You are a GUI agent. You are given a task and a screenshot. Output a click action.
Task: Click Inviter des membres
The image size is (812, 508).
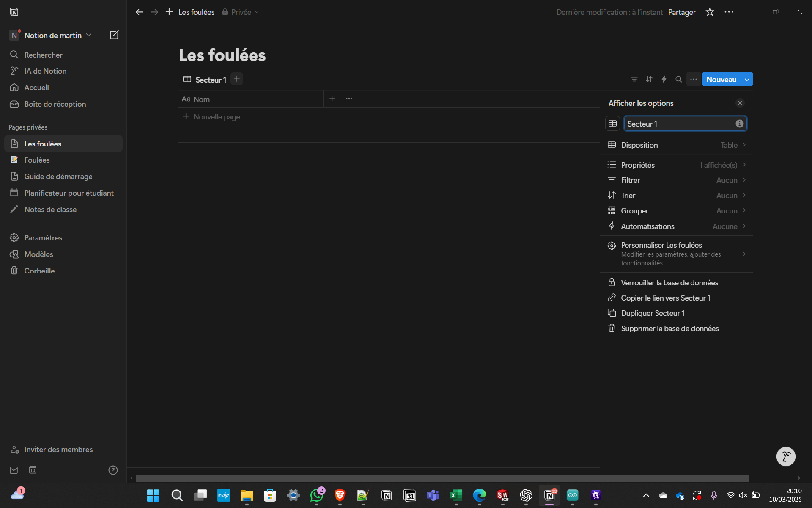tap(63, 450)
